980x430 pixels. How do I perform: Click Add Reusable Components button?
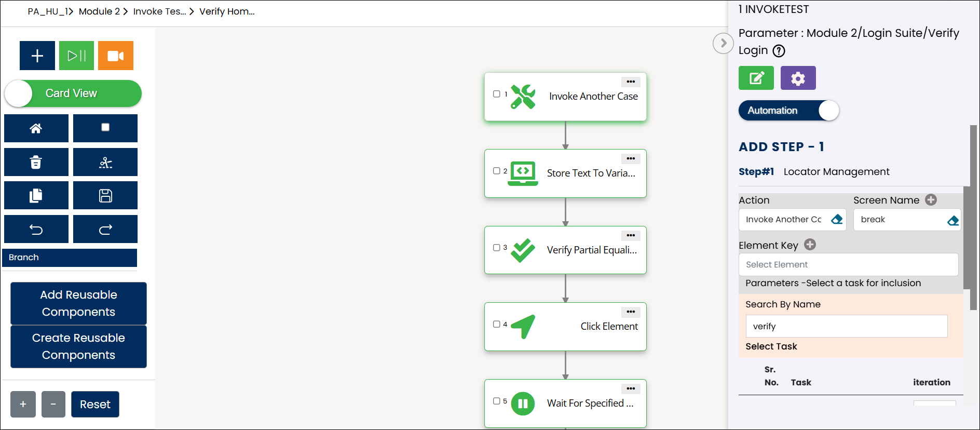click(x=78, y=303)
